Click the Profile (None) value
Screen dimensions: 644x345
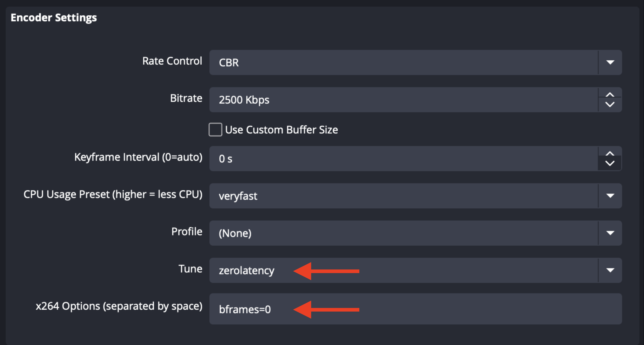click(235, 233)
